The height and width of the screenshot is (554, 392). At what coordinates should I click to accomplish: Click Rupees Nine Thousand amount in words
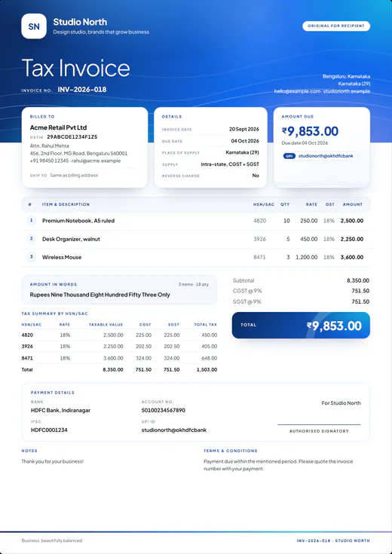(x=100, y=295)
